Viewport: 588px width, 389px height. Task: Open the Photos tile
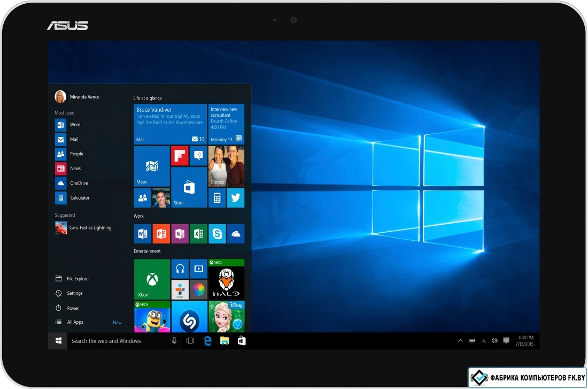pos(226,166)
